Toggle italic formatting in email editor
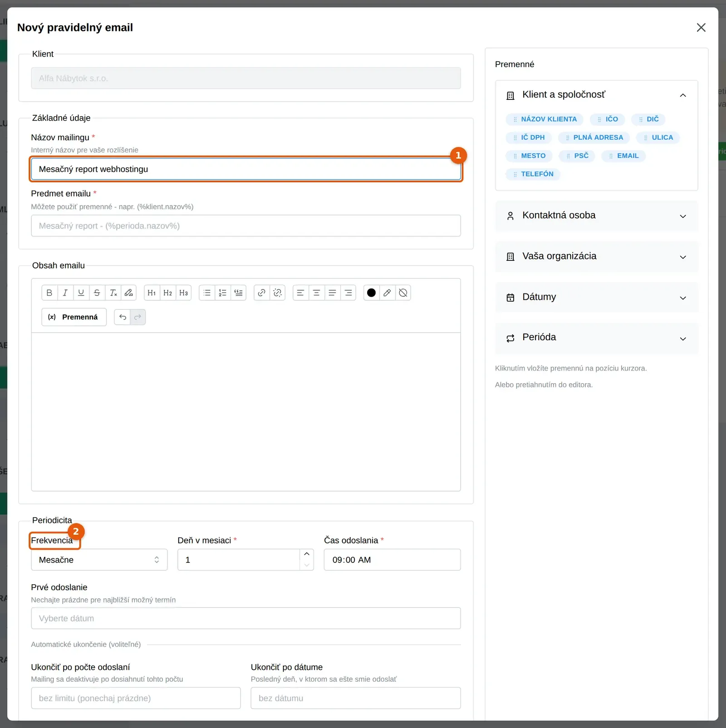 point(65,293)
